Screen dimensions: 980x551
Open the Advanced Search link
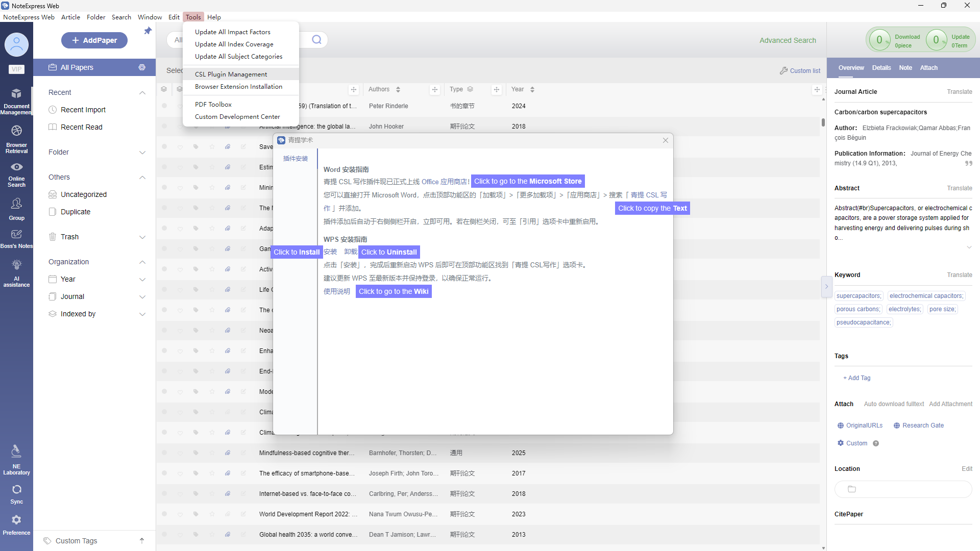click(x=787, y=40)
